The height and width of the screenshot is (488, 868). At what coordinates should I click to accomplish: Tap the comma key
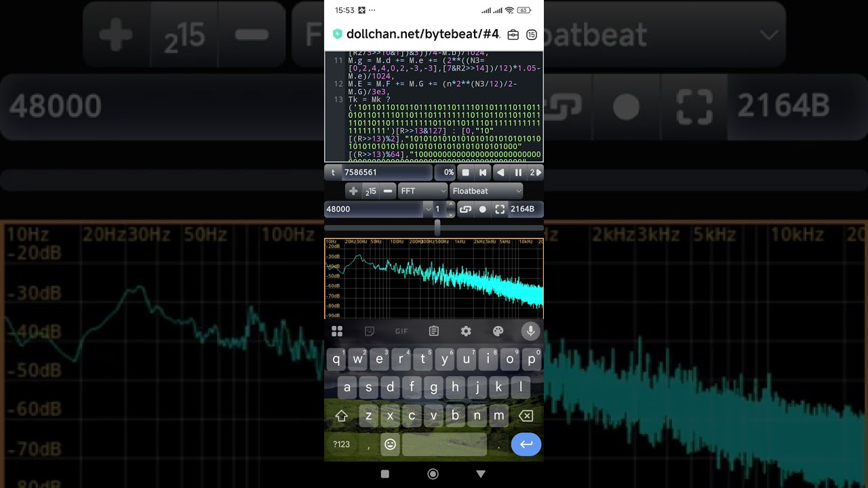(x=369, y=445)
